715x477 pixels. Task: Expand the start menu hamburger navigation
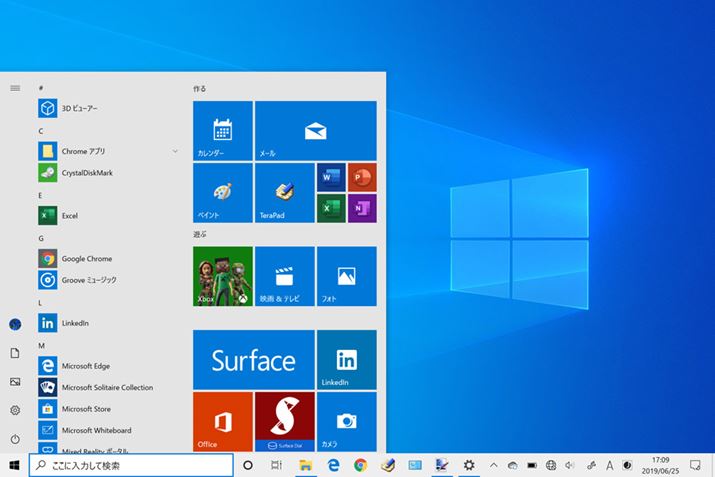point(15,88)
